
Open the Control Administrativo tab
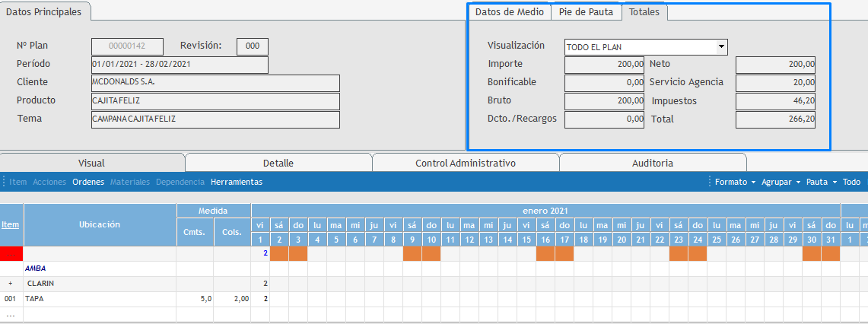tap(465, 163)
